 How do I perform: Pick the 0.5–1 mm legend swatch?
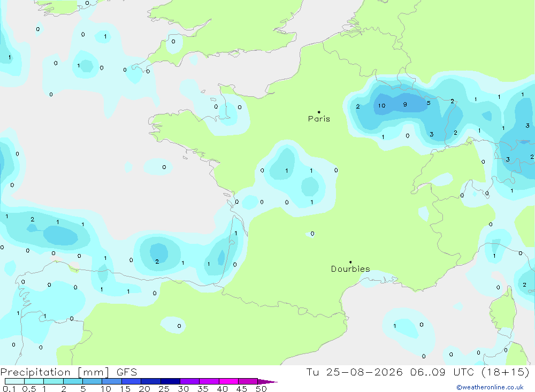pyautogui.click(x=34, y=381)
